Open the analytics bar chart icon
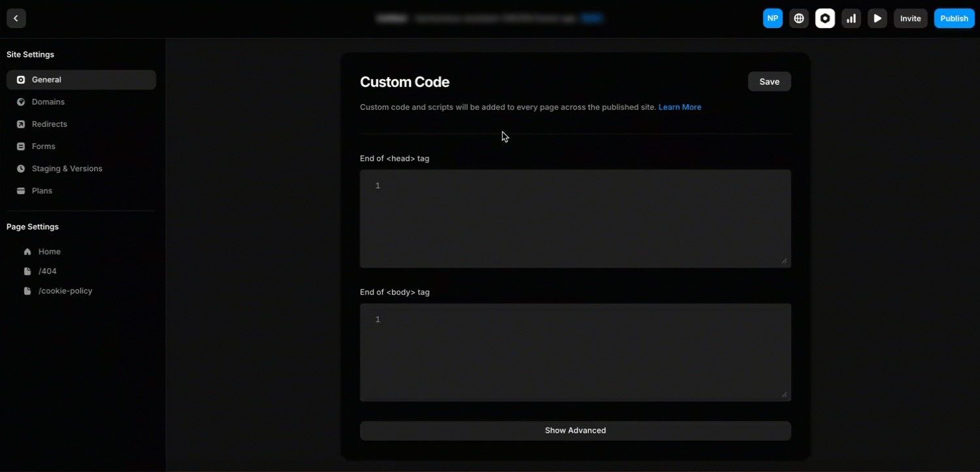Image resolution: width=980 pixels, height=472 pixels. [x=851, y=18]
